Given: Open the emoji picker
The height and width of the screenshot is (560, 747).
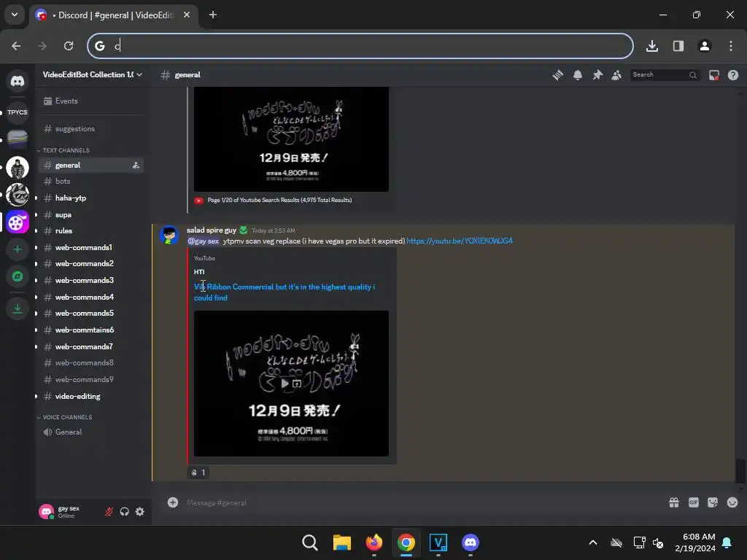Looking at the screenshot, I should (732, 502).
